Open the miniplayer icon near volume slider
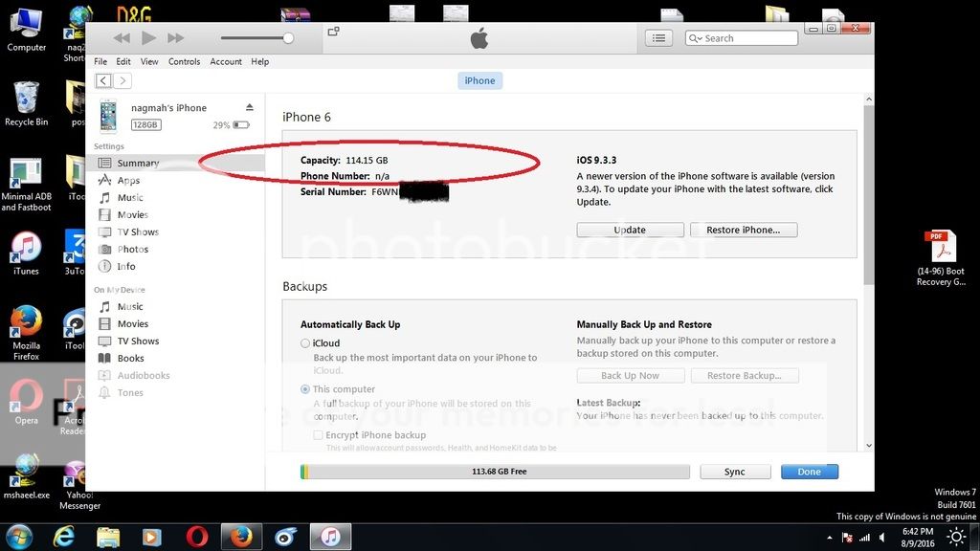This screenshot has width=980, height=551. [x=333, y=32]
